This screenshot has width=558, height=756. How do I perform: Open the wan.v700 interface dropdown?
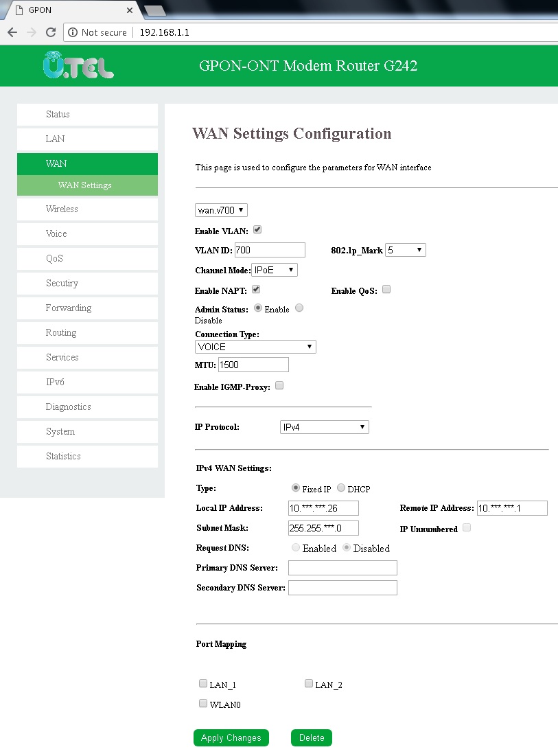221,210
